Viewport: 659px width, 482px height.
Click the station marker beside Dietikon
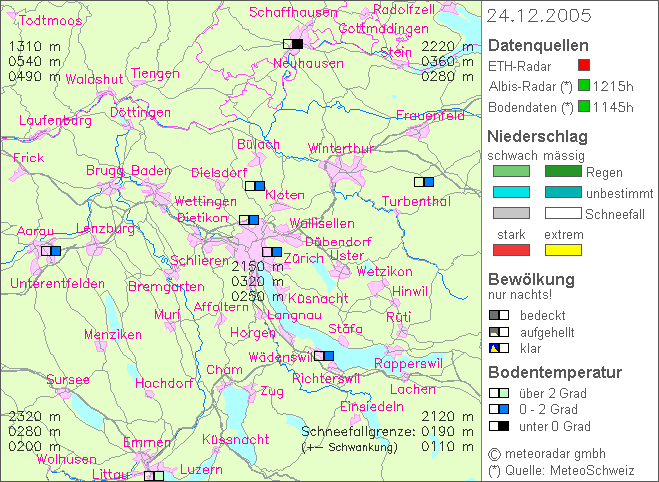249,220
